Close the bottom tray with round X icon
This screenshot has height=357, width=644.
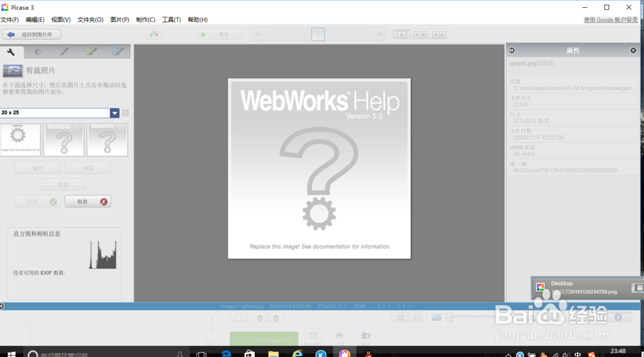pos(2,306)
